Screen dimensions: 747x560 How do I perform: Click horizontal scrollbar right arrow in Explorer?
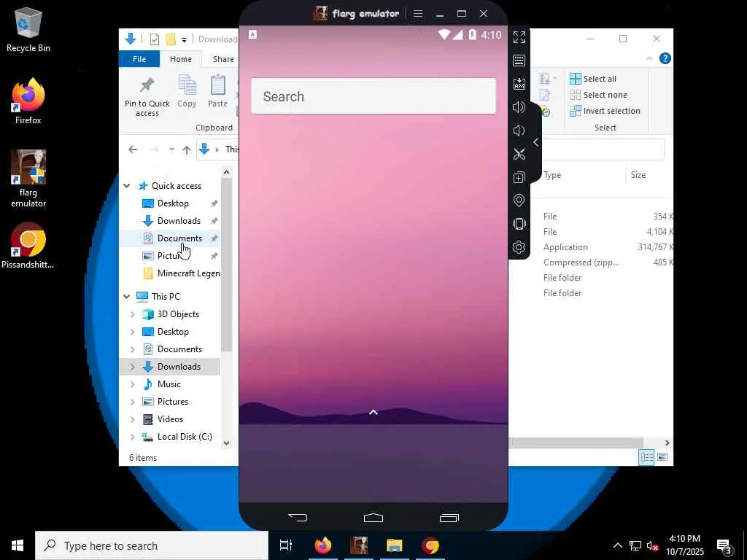[667, 443]
